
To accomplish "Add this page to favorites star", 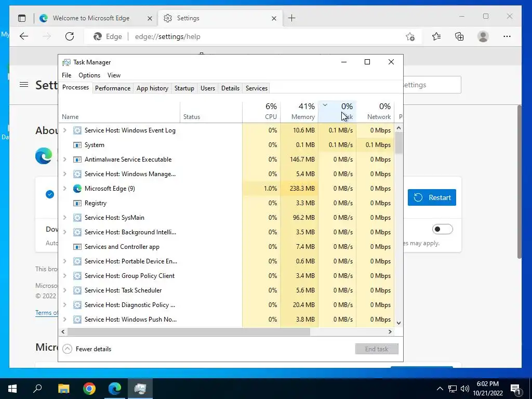I will [x=410, y=36].
